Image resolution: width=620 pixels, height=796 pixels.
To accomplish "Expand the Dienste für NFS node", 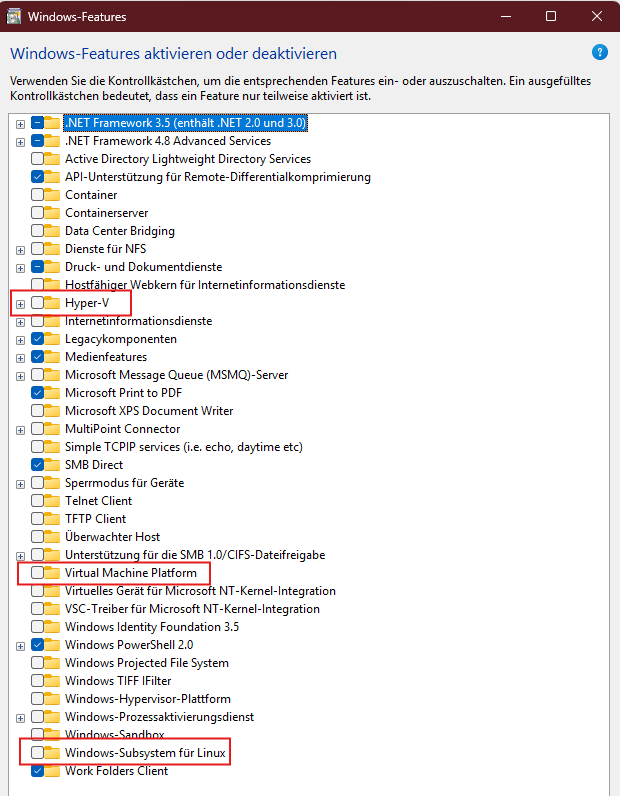I will (x=20, y=250).
